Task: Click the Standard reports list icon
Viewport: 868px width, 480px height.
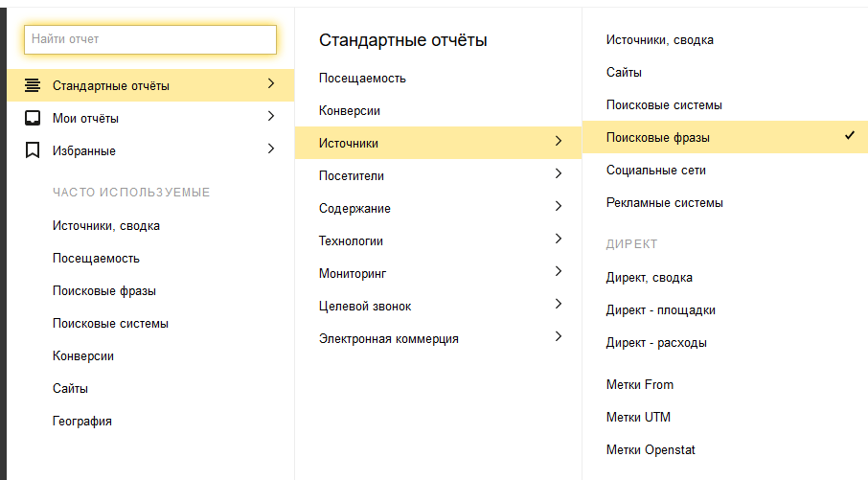Action: [33, 85]
